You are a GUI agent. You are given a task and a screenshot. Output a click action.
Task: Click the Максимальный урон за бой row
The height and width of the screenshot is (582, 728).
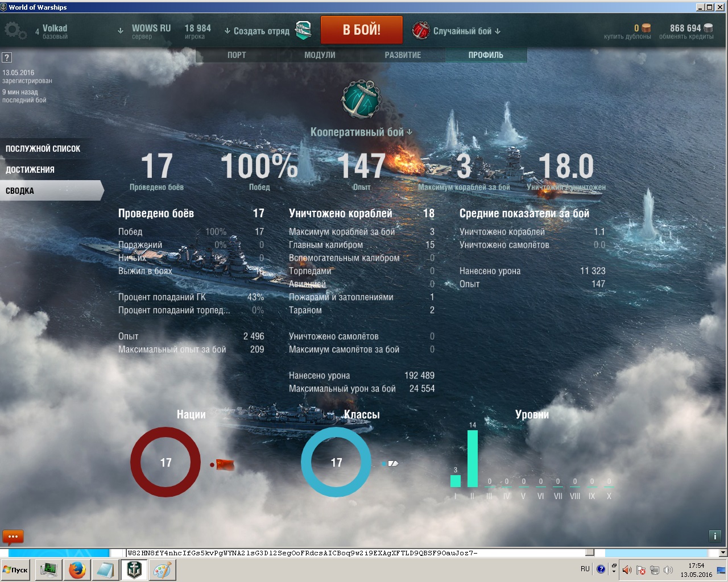tap(362, 389)
